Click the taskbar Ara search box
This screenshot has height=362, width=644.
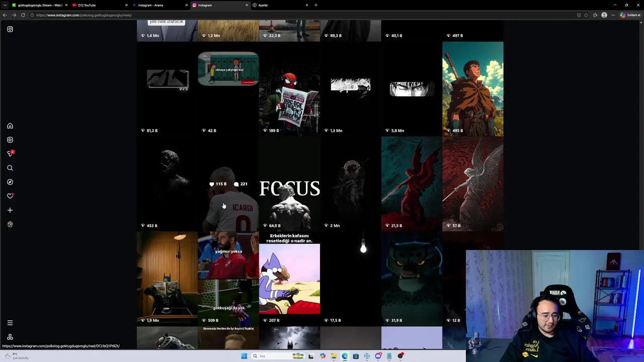click(x=278, y=356)
